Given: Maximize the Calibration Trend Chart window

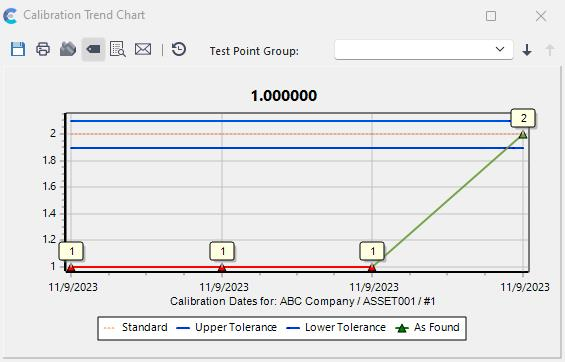Looking at the screenshot, I should tap(491, 16).
